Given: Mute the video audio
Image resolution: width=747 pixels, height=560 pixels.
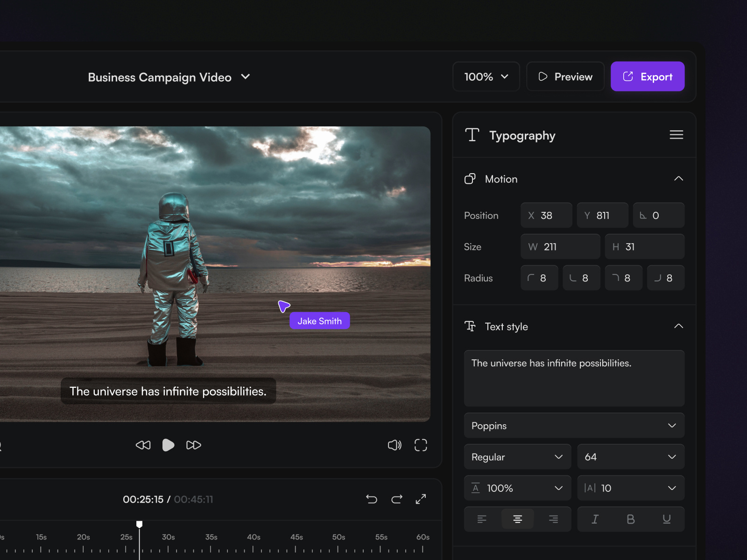Looking at the screenshot, I should tap(395, 445).
